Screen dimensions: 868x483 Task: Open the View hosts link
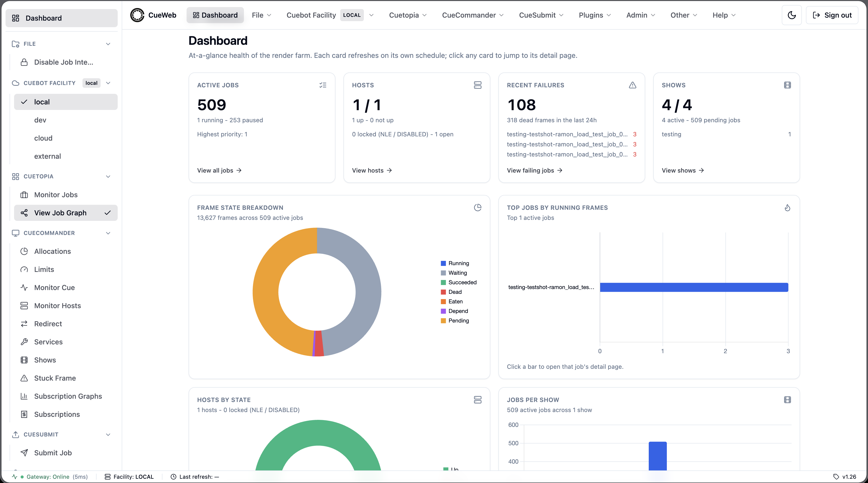[x=372, y=171]
